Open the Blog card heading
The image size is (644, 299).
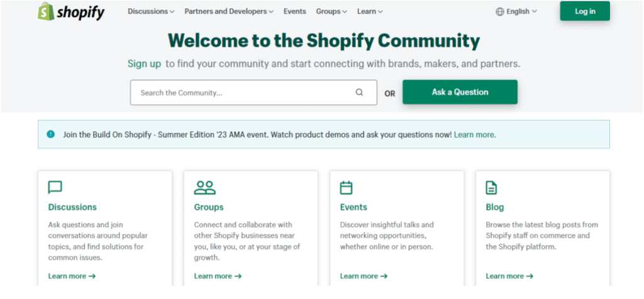(x=494, y=207)
